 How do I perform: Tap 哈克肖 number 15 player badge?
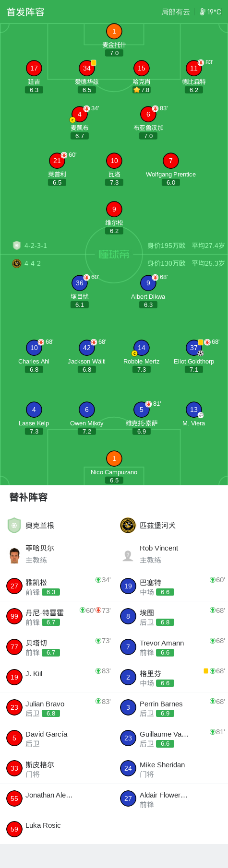142,69
